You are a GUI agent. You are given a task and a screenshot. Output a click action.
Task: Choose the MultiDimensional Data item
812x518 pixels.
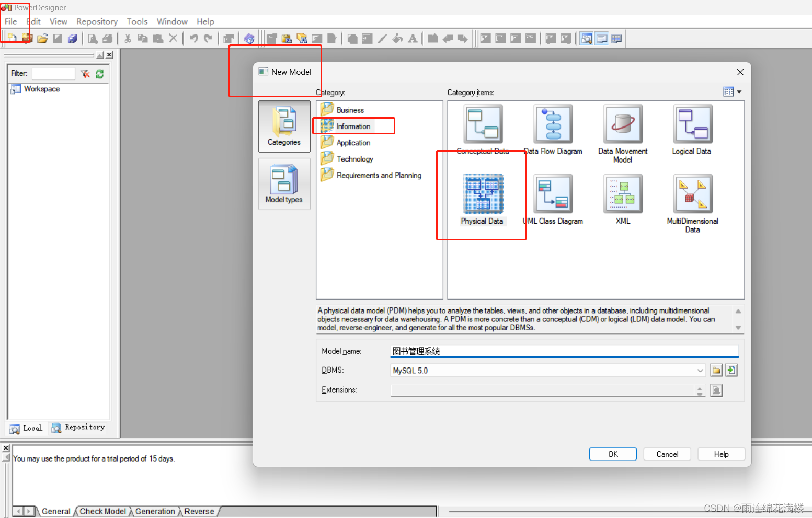692,204
